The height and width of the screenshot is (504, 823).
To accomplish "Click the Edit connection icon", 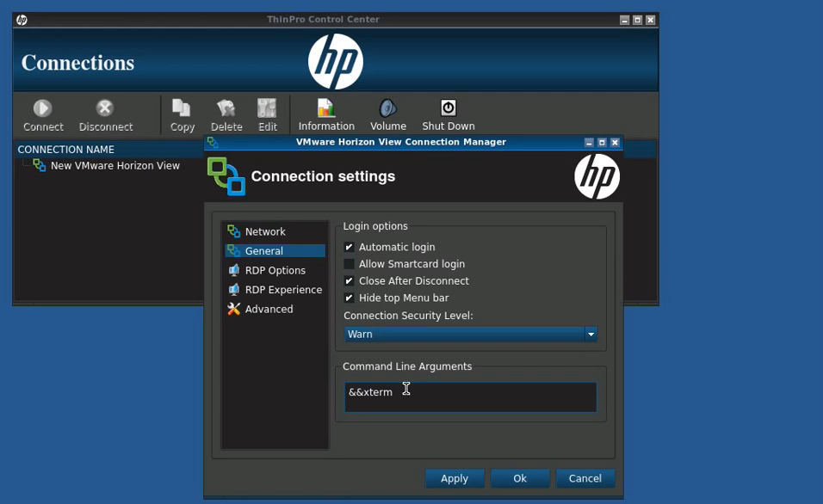I will 268,108.
